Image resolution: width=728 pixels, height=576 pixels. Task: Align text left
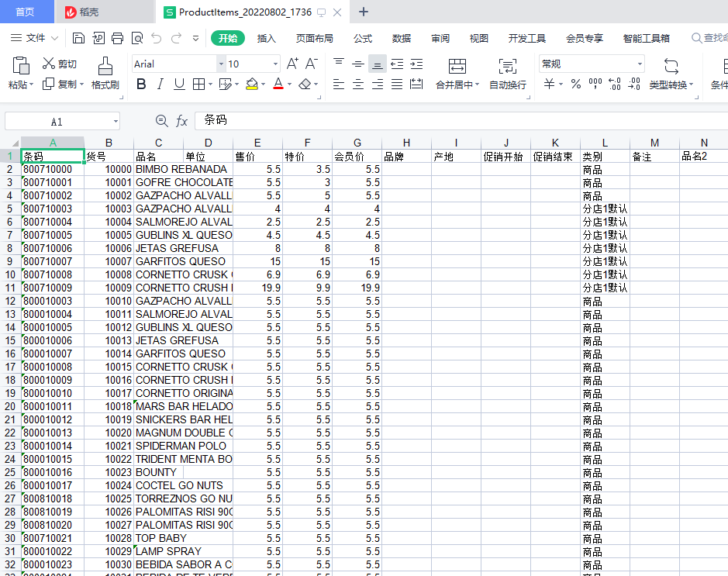tap(339, 84)
